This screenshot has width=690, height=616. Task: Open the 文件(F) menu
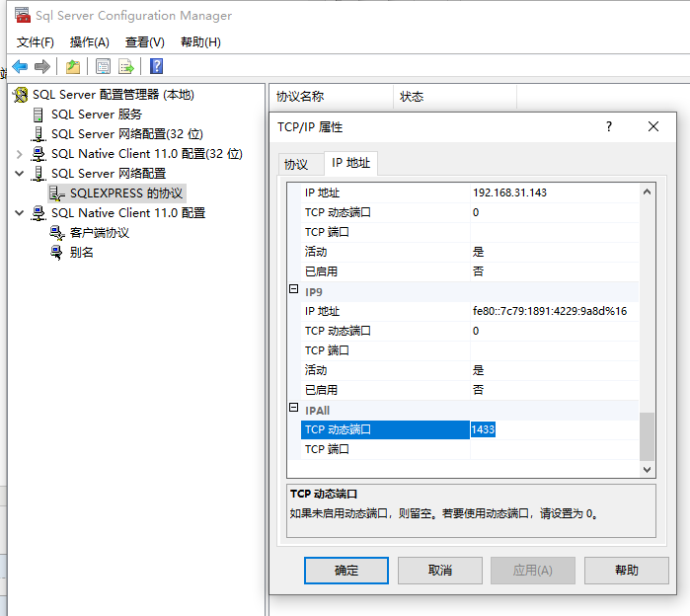(36, 42)
